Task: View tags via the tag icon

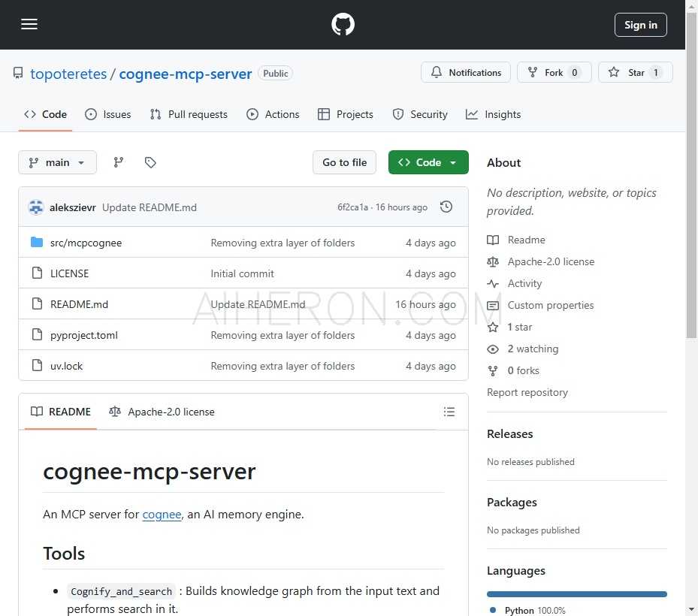Action: click(150, 162)
